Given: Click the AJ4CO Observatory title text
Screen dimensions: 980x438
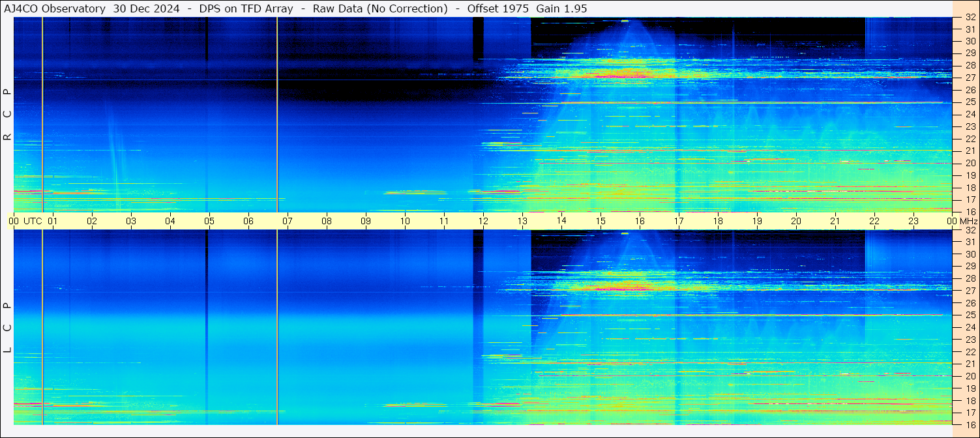Looking at the screenshot, I should (x=55, y=8).
